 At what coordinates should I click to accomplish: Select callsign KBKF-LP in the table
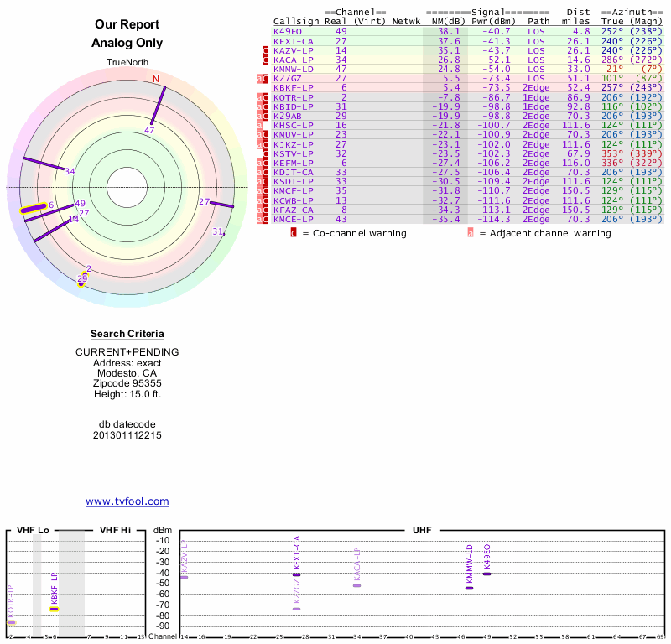pos(293,87)
